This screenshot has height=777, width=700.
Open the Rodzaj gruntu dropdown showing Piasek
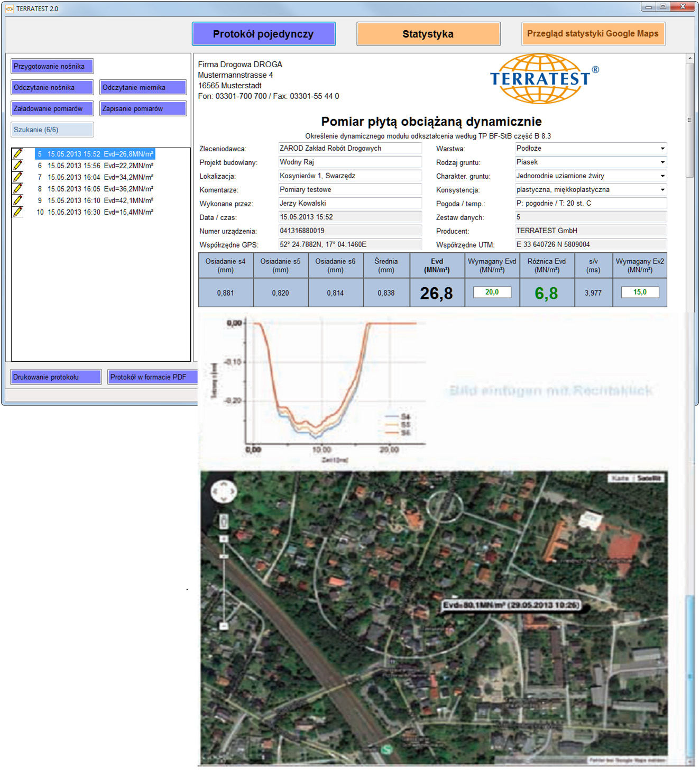(x=663, y=162)
